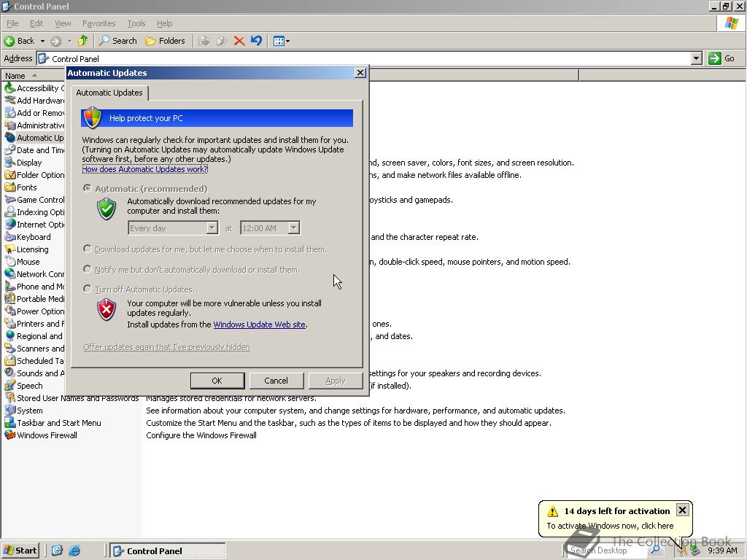This screenshot has width=747, height=560.
Task: Select the Folder Options icon
Action: pyautogui.click(x=10, y=175)
